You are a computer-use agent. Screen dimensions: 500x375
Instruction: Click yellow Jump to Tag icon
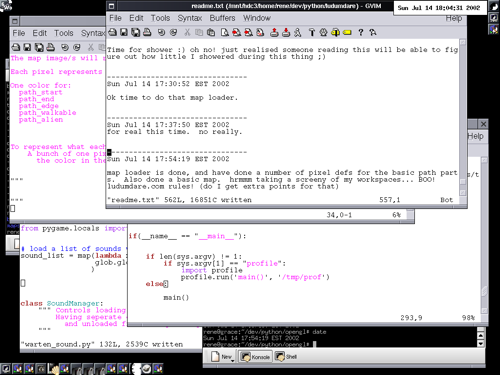pos(347,32)
